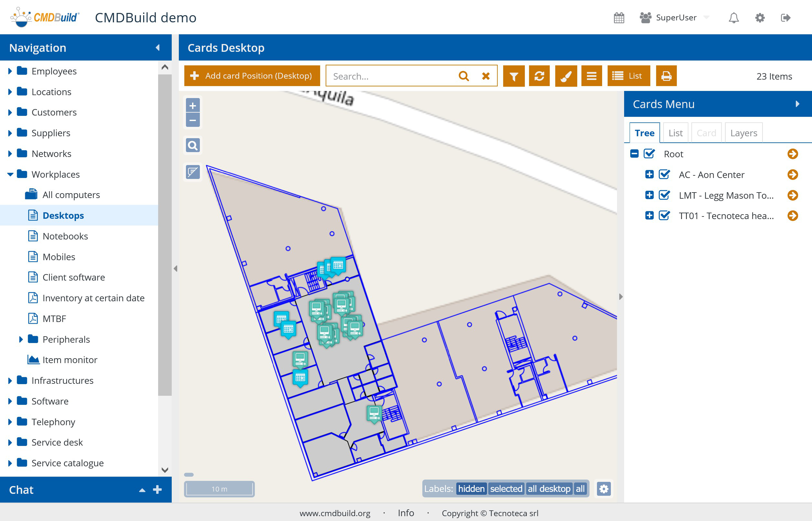Screen dimensions: 812x521
Task: Click the map settings gear icon
Action: point(604,489)
